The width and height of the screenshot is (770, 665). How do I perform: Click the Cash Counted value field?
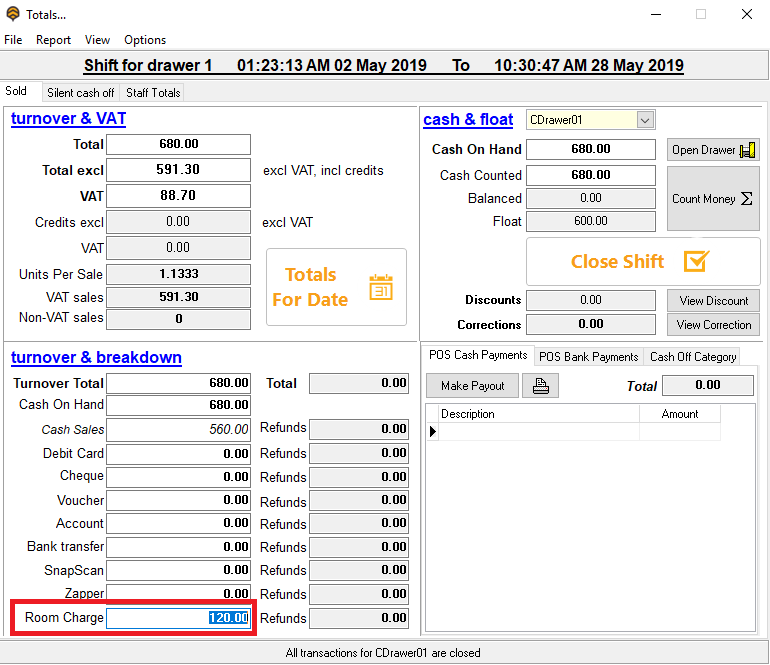[x=590, y=175]
